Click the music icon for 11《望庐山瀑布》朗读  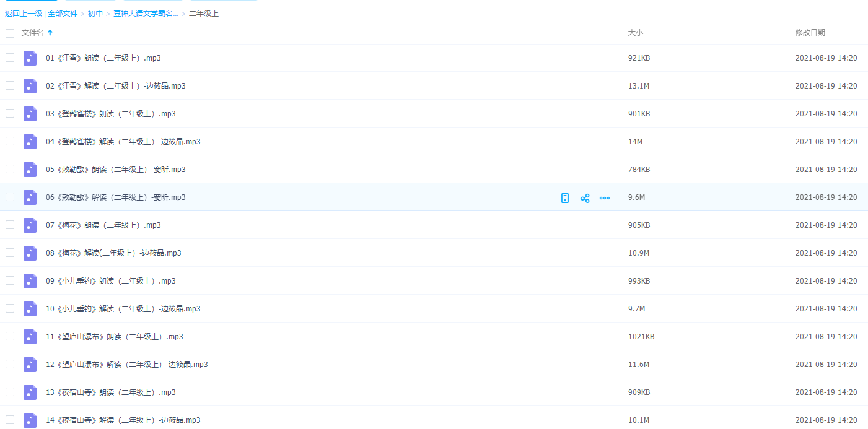[x=30, y=337]
